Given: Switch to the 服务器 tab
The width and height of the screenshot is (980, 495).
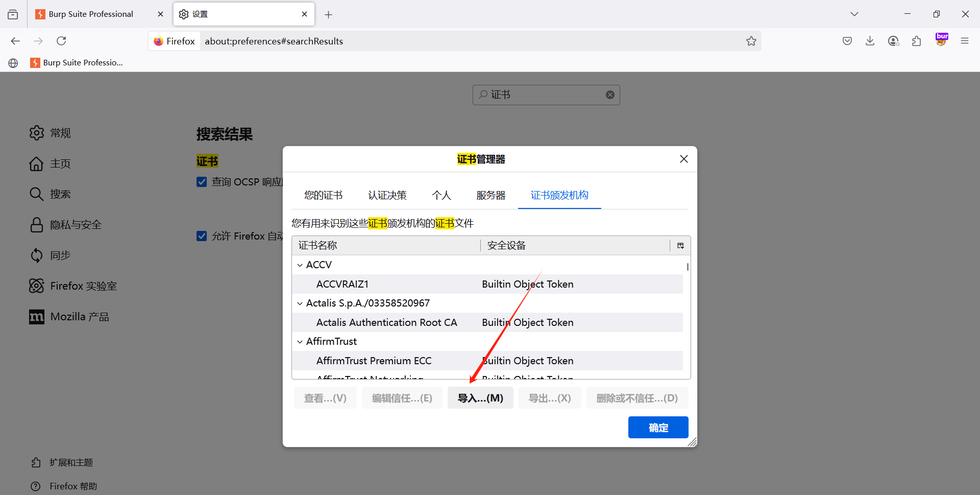Looking at the screenshot, I should (491, 195).
